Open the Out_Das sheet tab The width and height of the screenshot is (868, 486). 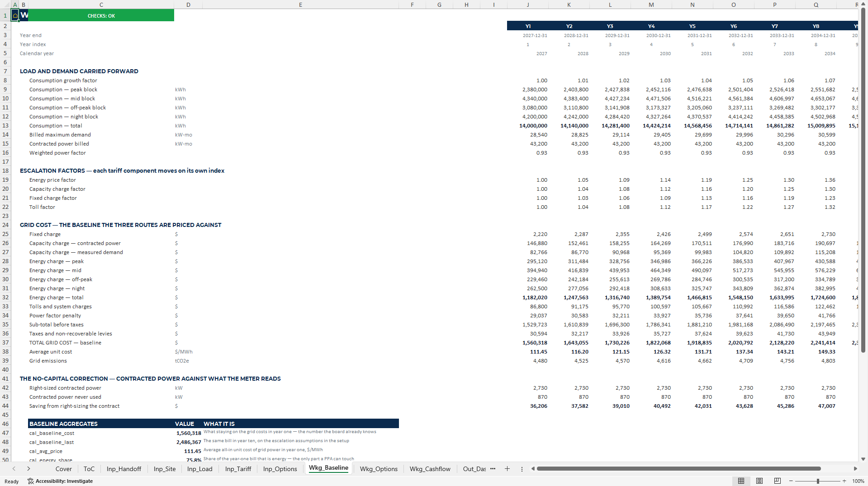474,469
